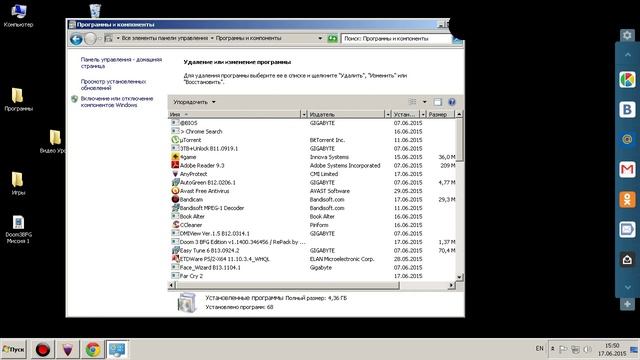Select Far Cry 2 entry
The height and width of the screenshot is (360, 640).
313,276
